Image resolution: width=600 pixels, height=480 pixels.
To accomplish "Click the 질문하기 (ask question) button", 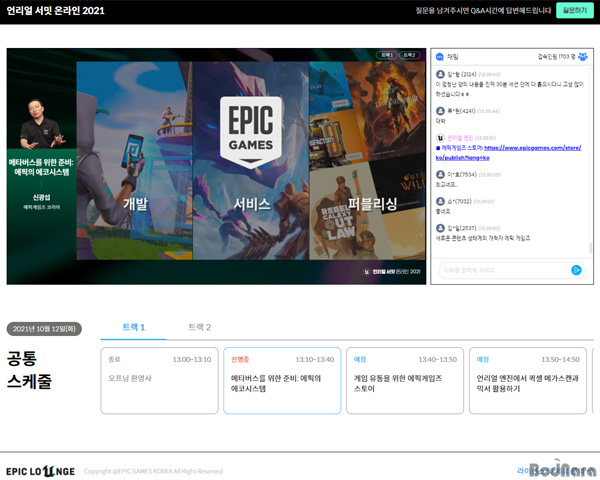I will coord(574,10).
